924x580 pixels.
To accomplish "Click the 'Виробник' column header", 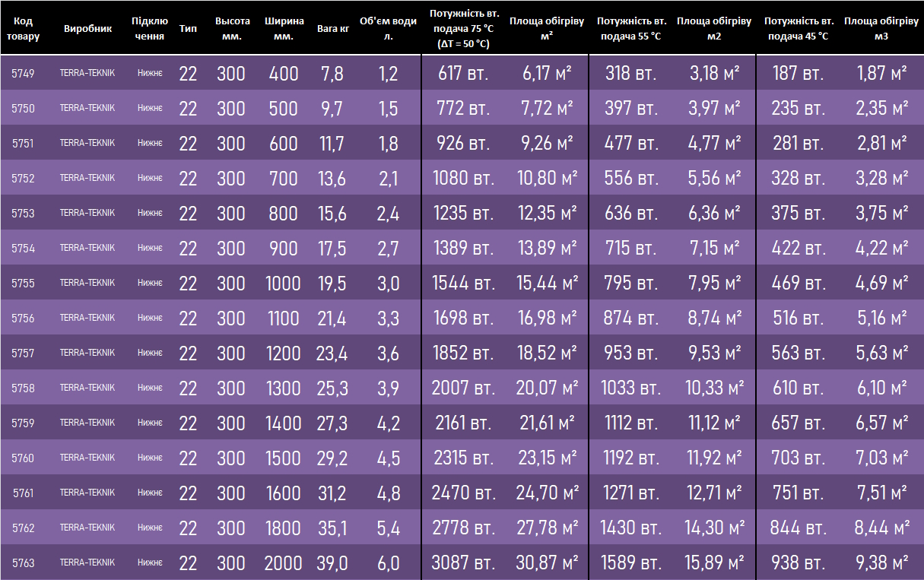I will (87, 28).
